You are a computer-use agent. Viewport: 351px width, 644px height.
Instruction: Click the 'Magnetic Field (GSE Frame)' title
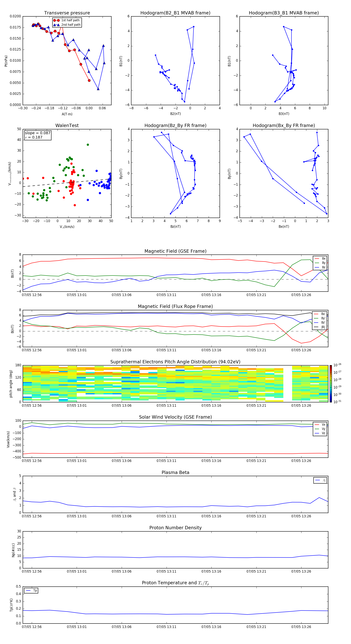pos(175,251)
